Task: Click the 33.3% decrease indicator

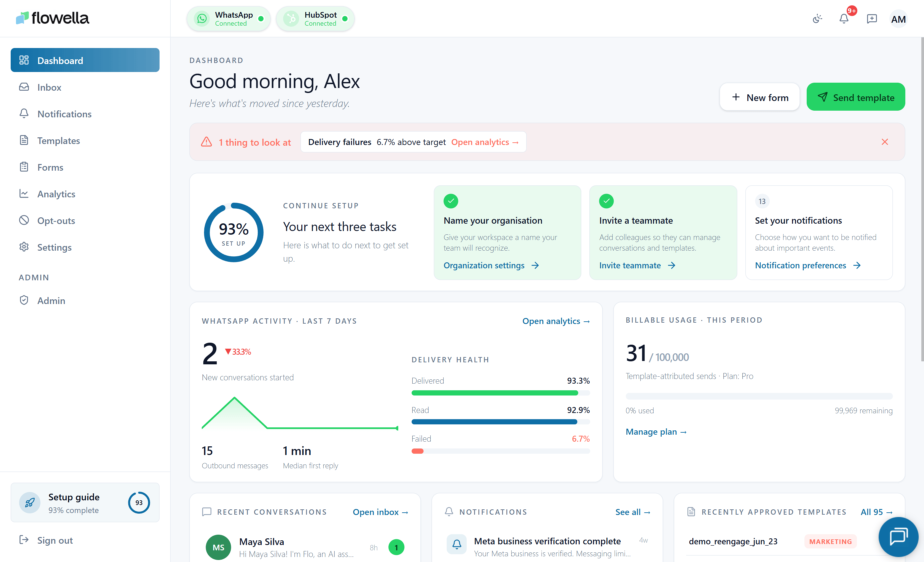Action: 238,352
